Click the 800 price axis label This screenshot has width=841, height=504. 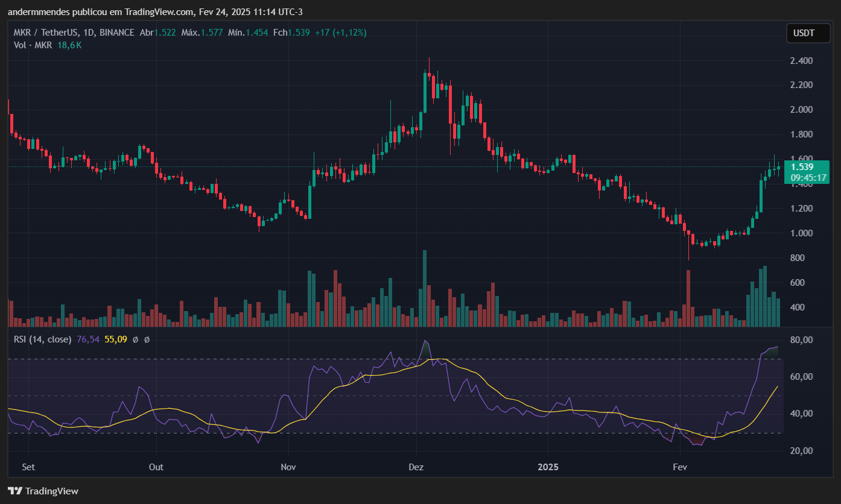tap(798, 258)
